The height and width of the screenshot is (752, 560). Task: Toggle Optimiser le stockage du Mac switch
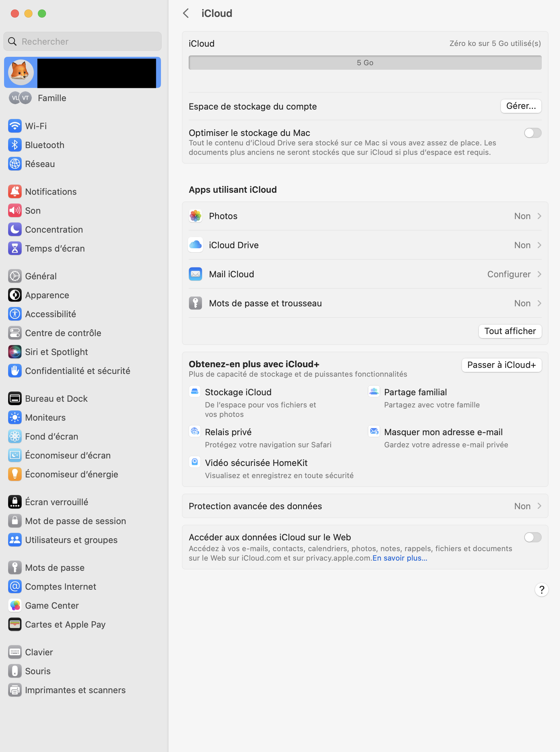coord(533,133)
